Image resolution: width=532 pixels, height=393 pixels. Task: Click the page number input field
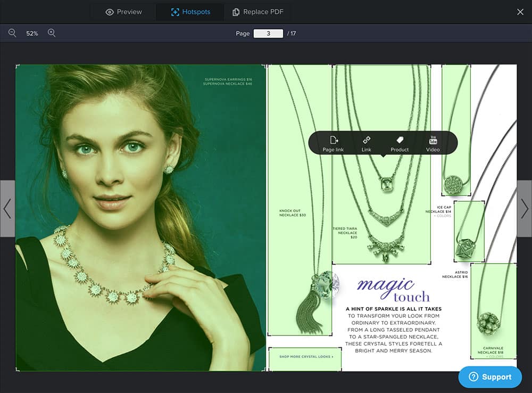[x=269, y=33]
